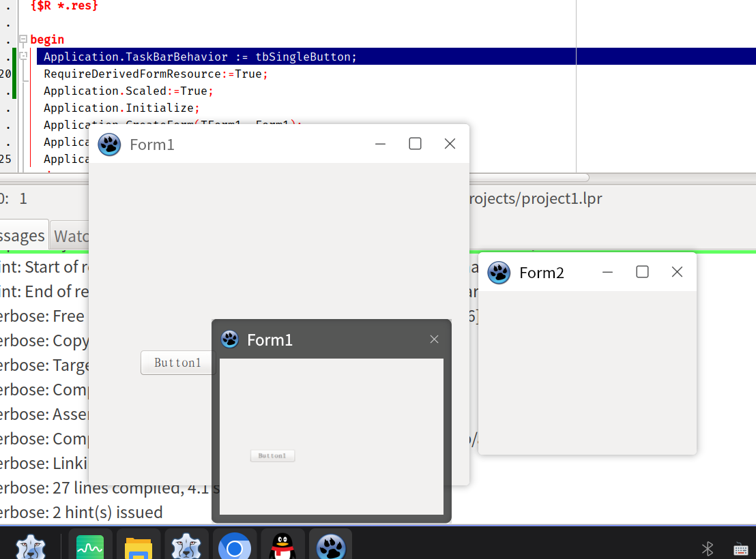756x559 pixels.
Task: Open the blue browser icon in the taskbar
Action: (235, 547)
